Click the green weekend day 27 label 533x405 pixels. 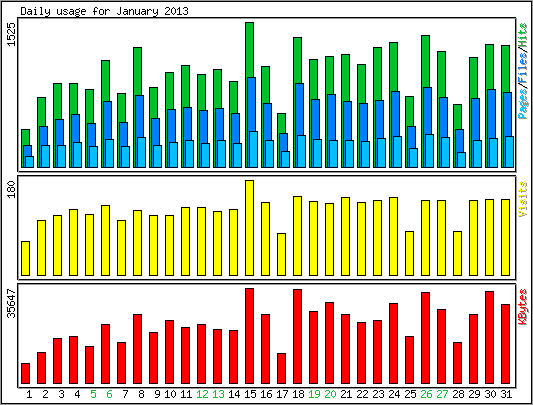pos(442,394)
